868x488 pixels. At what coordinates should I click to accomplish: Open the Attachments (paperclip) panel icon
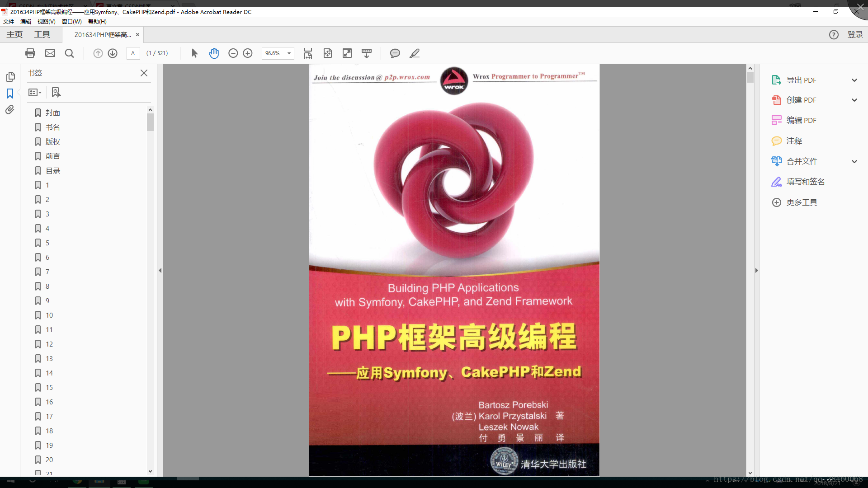coord(9,109)
